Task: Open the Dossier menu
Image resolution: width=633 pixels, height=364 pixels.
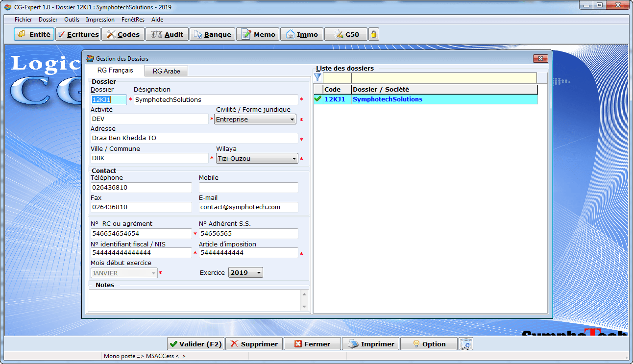Action: click(x=48, y=20)
